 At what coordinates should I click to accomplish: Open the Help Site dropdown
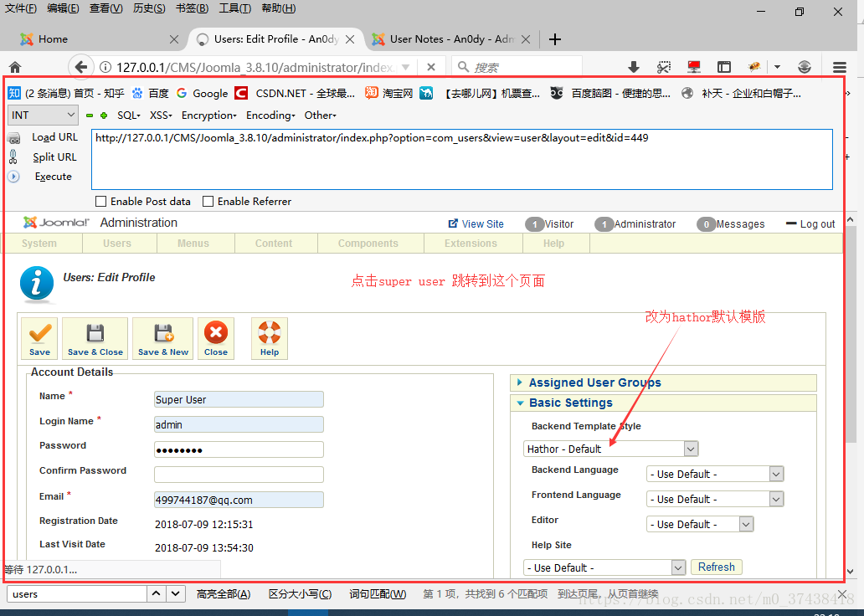pyautogui.click(x=604, y=567)
